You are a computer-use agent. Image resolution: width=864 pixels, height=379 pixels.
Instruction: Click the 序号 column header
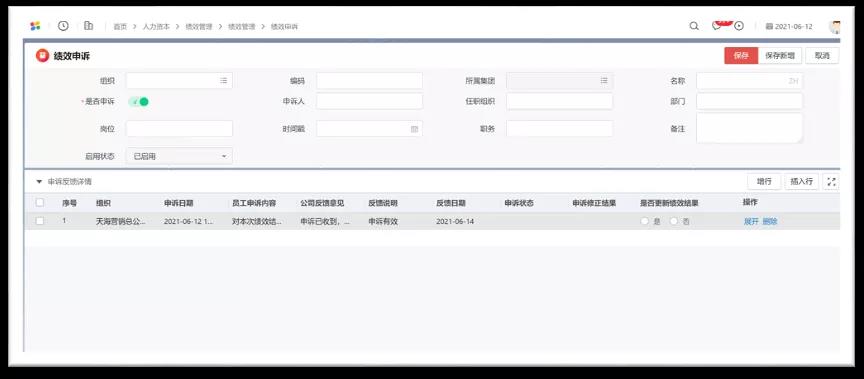tap(69, 203)
